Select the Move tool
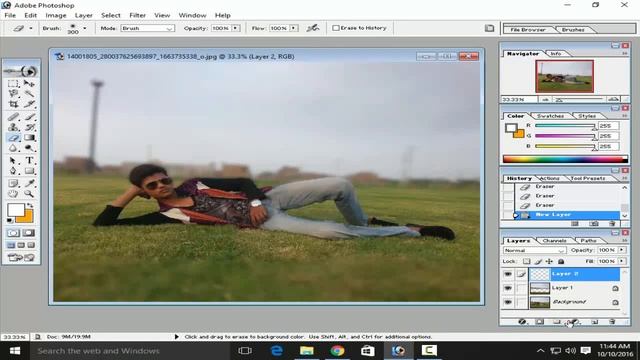 [29, 84]
